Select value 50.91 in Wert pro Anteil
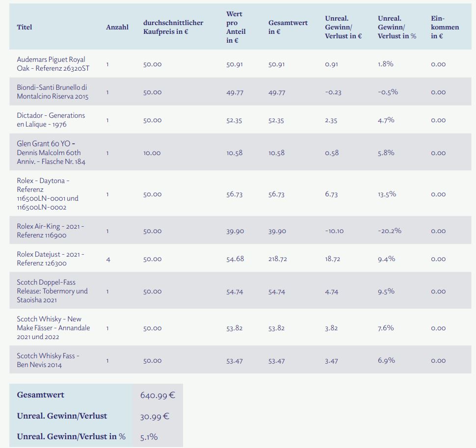 point(235,64)
